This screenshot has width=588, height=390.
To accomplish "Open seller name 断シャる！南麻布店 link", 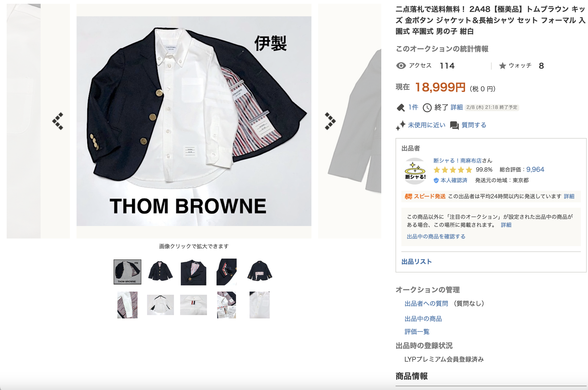I will point(457,160).
